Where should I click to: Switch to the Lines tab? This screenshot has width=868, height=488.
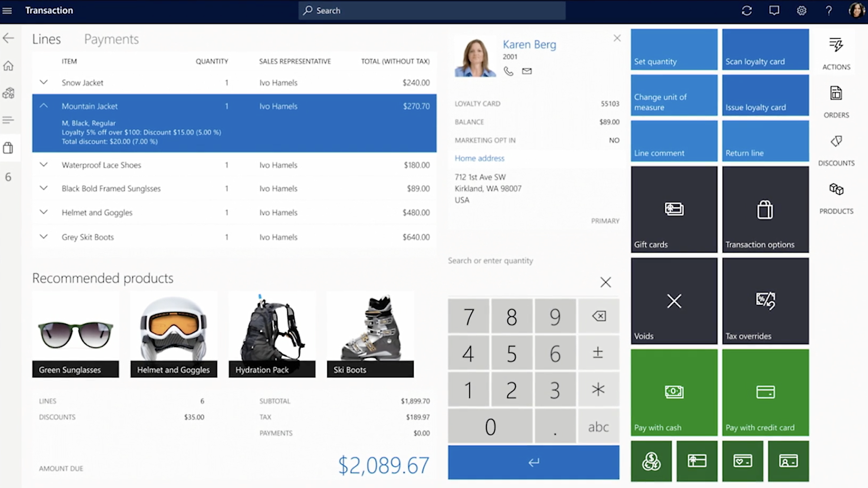tap(46, 38)
